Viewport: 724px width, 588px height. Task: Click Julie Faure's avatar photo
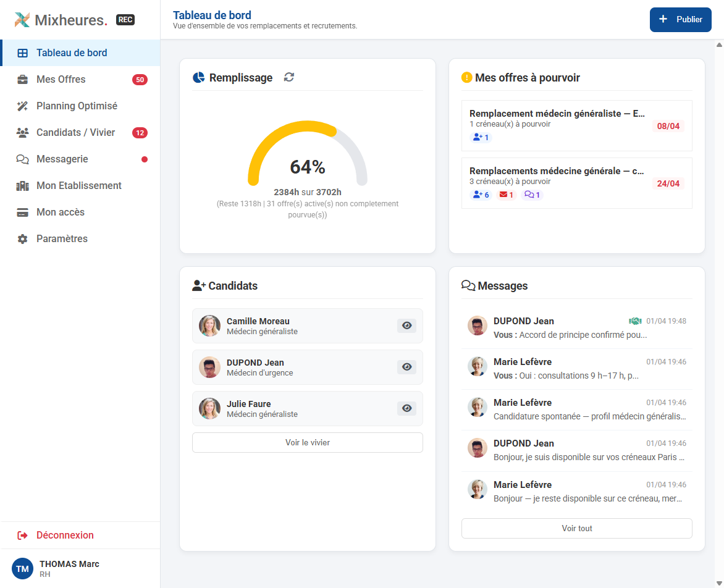click(x=209, y=408)
